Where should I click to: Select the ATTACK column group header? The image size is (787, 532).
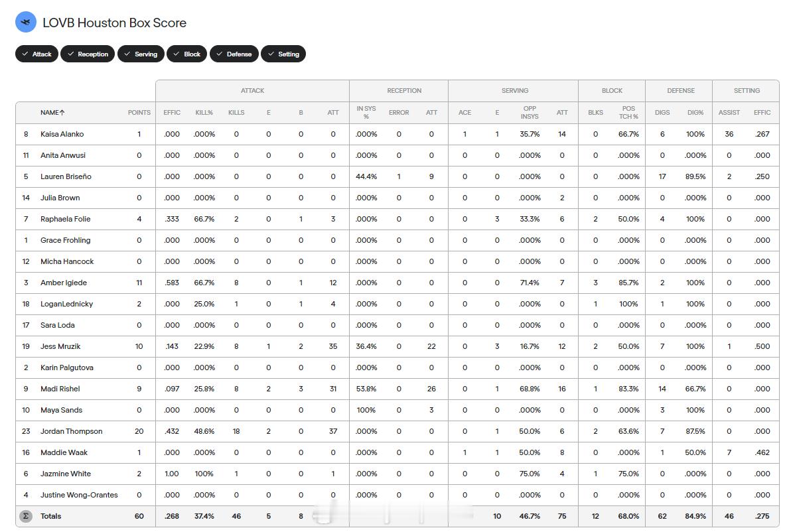tap(252, 91)
